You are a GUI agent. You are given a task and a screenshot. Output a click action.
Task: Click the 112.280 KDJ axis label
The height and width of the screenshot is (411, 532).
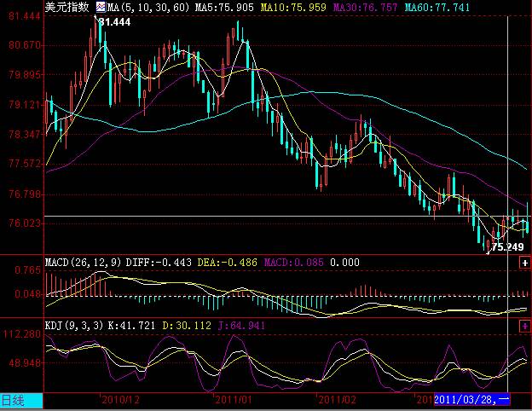(21, 334)
